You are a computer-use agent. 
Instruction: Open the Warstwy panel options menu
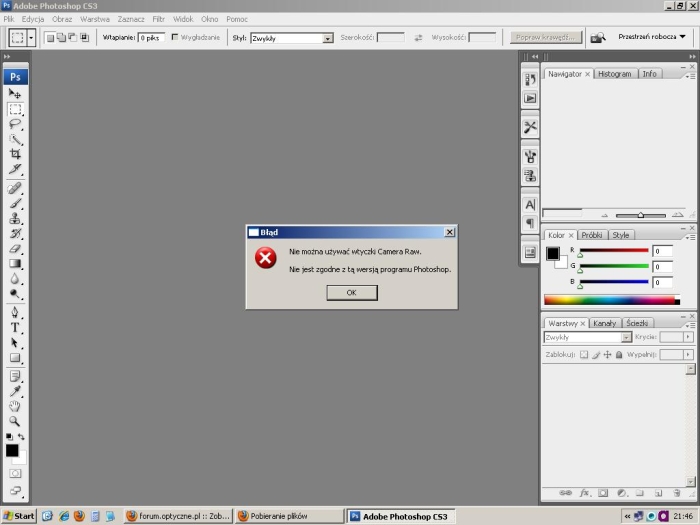[691, 325]
